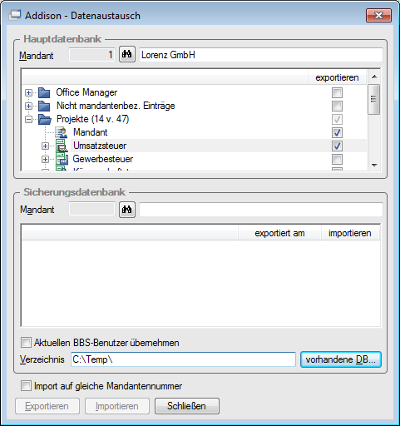Toggle the Projekte export checkbox
The image size is (400, 426).
point(337,119)
